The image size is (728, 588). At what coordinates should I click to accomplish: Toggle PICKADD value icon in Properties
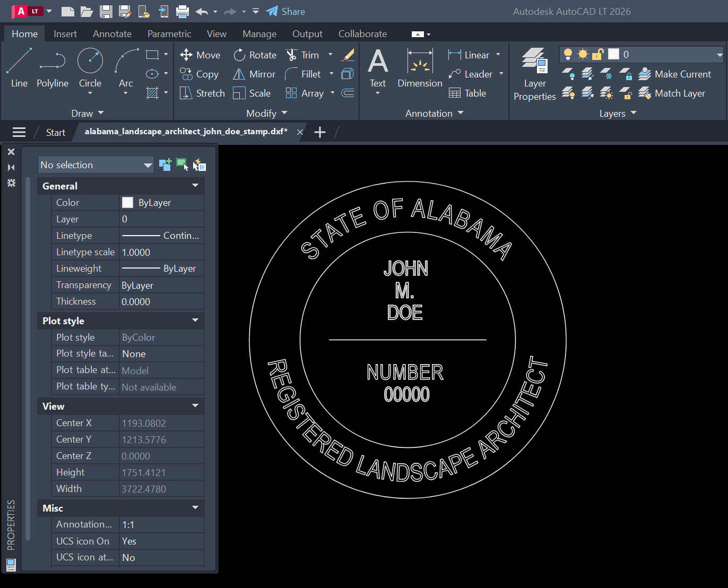click(165, 165)
